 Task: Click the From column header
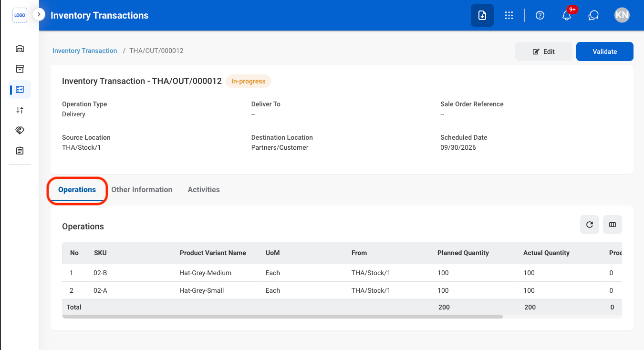coord(359,253)
